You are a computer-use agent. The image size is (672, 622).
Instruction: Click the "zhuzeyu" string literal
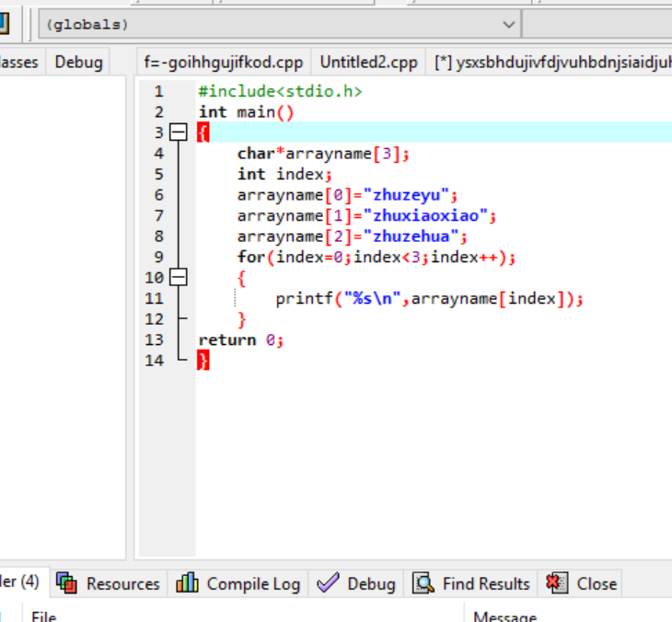pyautogui.click(x=406, y=195)
